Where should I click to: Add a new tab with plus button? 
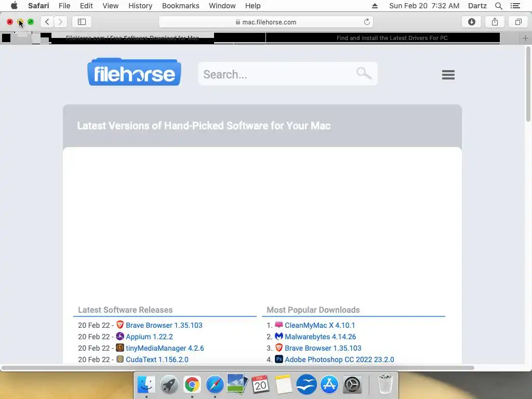click(525, 38)
